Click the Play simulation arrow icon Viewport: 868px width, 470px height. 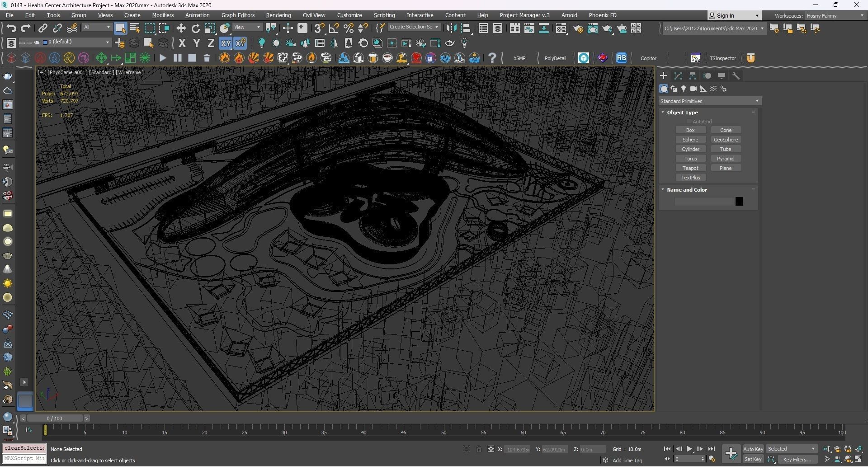[163, 58]
